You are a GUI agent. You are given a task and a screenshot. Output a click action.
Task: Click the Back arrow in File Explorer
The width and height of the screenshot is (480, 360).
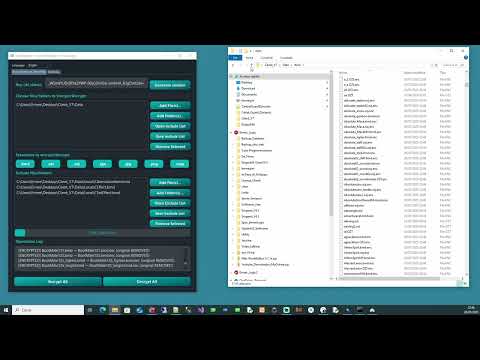pyautogui.click(x=233, y=65)
